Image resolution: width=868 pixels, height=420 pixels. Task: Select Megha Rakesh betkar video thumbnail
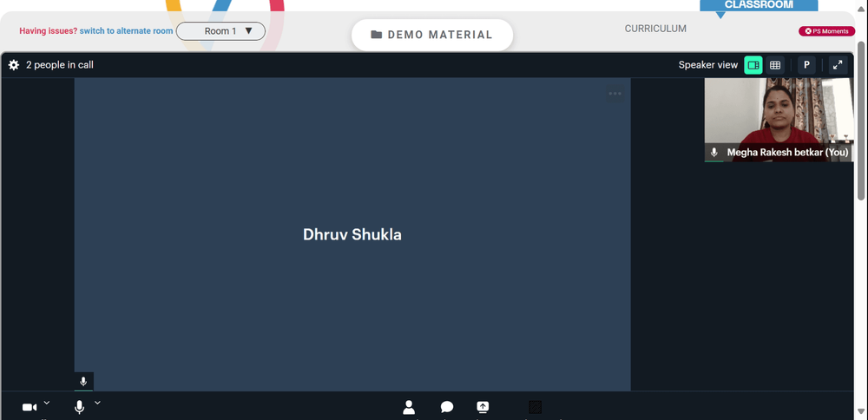click(x=779, y=120)
